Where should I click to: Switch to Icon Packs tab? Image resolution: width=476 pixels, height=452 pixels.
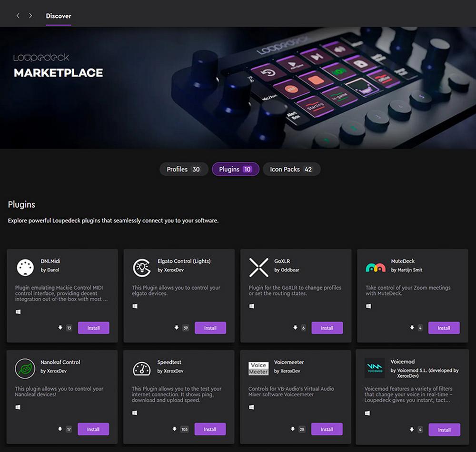click(291, 169)
